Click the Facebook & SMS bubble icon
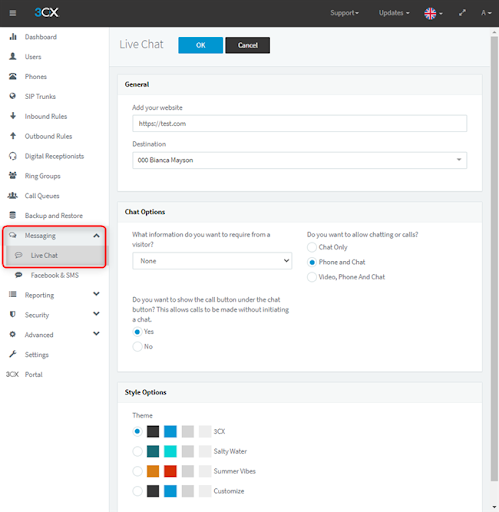 click(x=19, y=275)
